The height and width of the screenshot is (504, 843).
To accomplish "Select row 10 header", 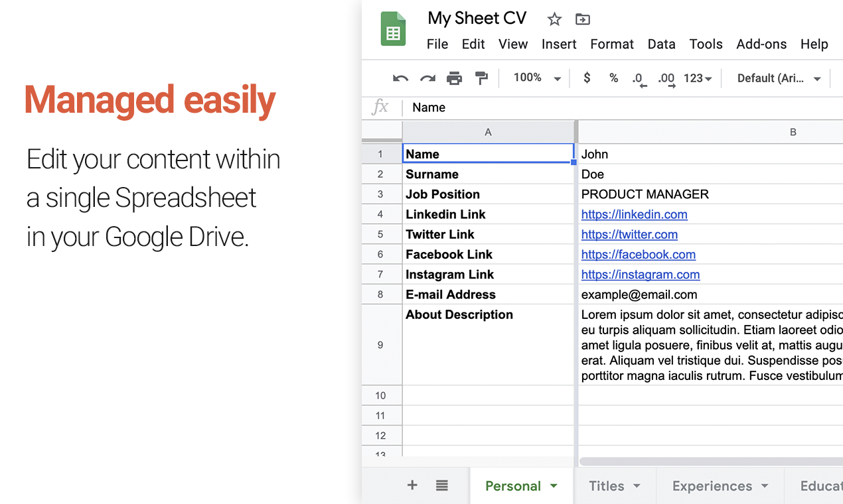I will coord(381,395).
